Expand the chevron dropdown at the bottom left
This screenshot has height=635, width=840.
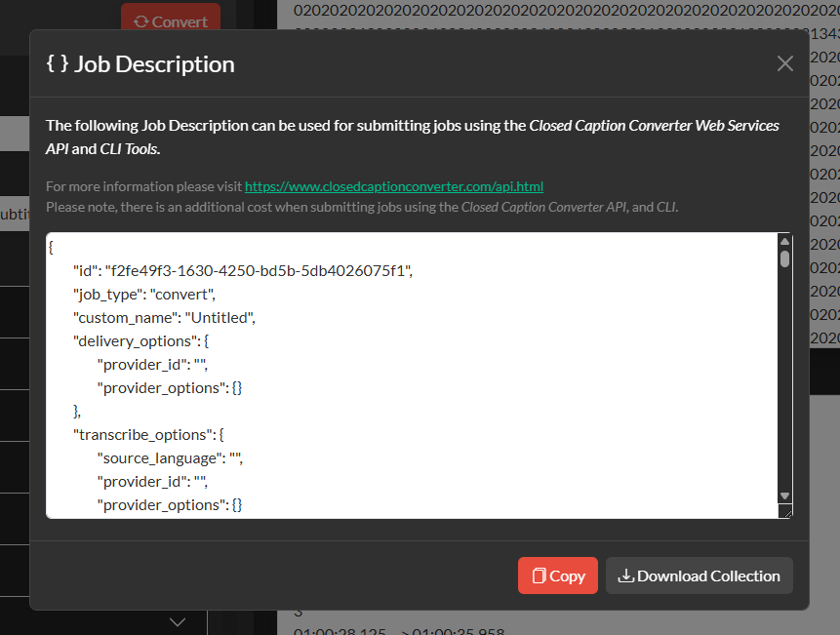[178, 621]
